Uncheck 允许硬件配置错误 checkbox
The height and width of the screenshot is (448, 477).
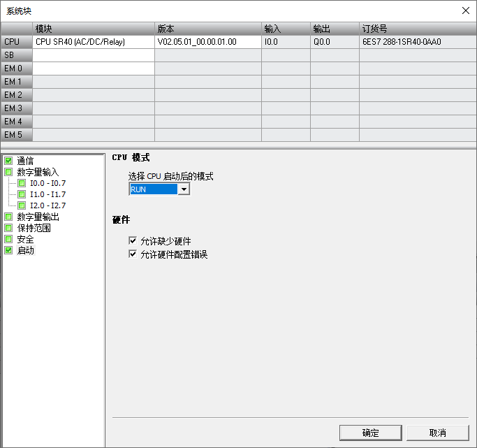pyautogui.click(x=133, y=254)
